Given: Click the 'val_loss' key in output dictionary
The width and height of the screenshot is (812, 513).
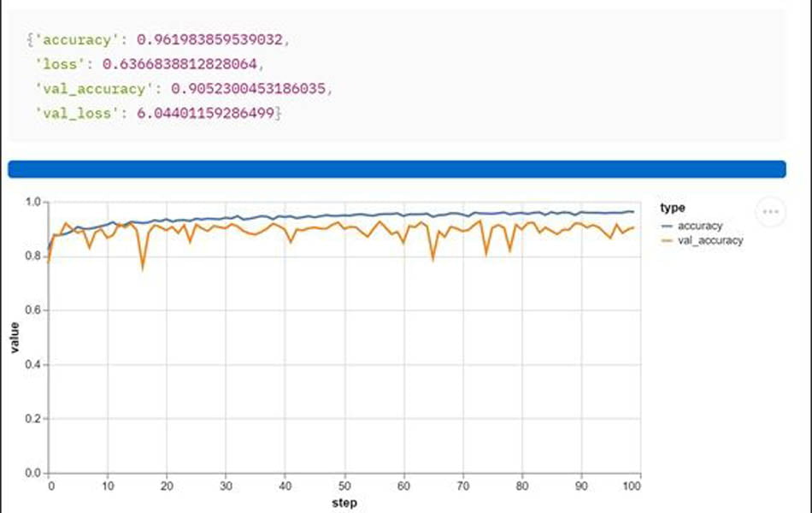Looking at the screenshot, I should coord(74,113).
